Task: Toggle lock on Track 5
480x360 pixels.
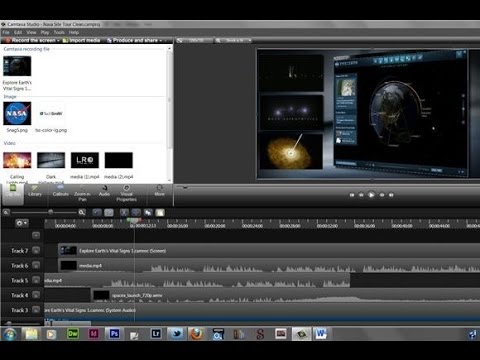Action: [36, 280]
